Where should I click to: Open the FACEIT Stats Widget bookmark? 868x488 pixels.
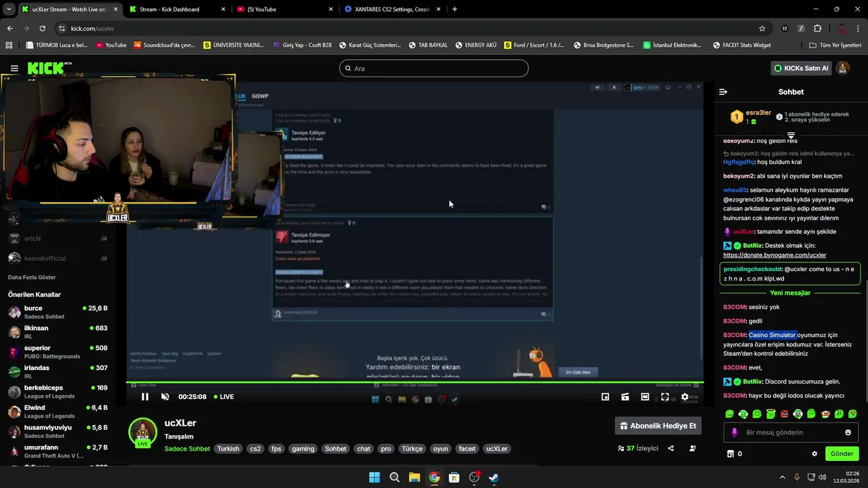(741, 45)
